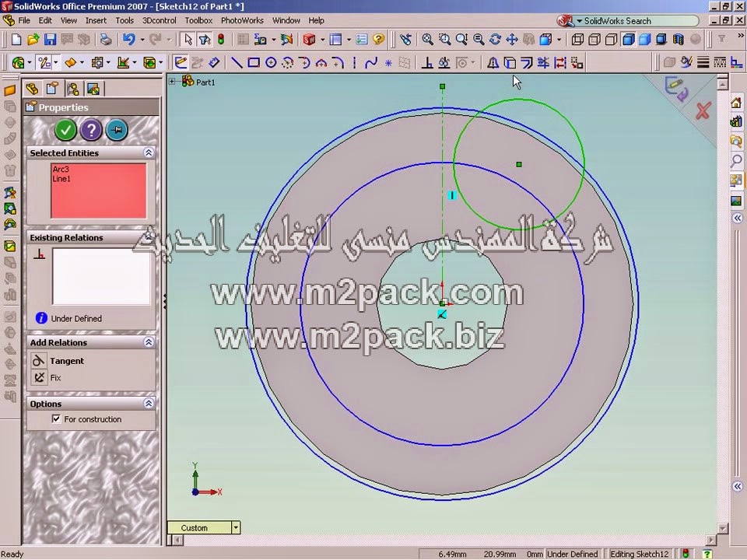Screen dimensions: 747x560
Task: Switch to Hidden Lines Removed display
Action: tap(612, 39)
